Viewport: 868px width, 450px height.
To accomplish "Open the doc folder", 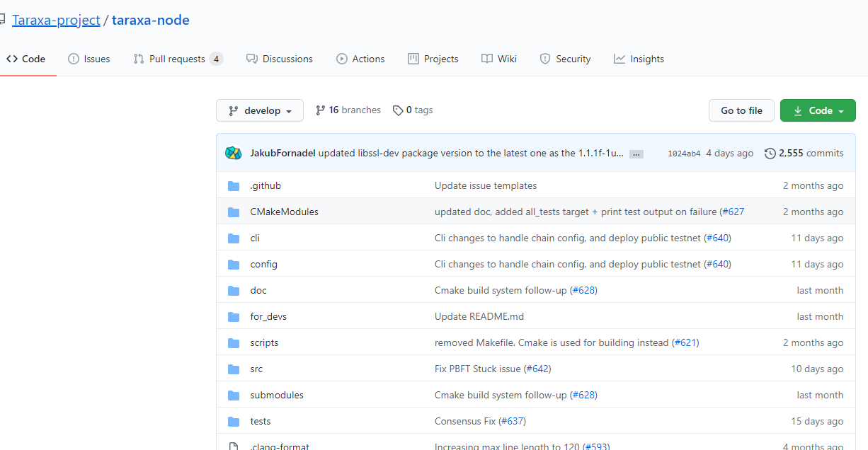I will [x=258, y=290].
